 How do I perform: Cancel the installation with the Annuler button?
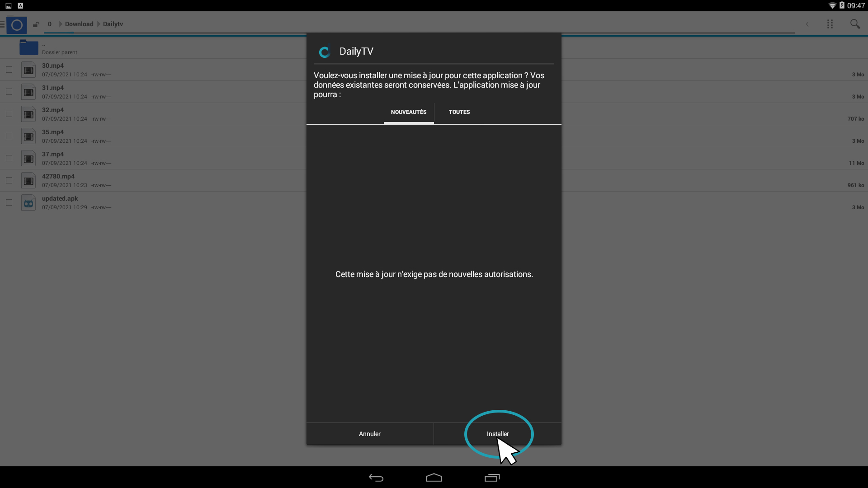370,434
